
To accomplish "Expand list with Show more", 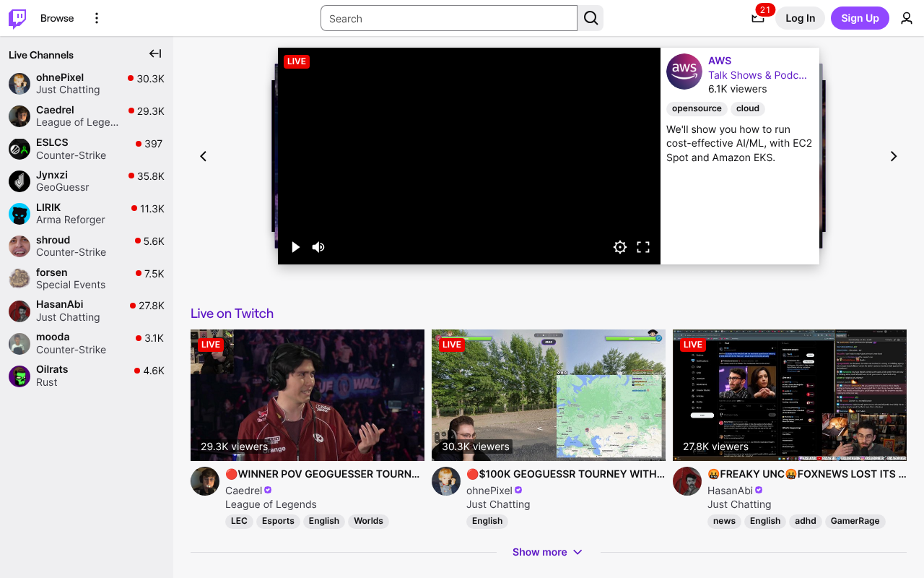I will (548, 552).
